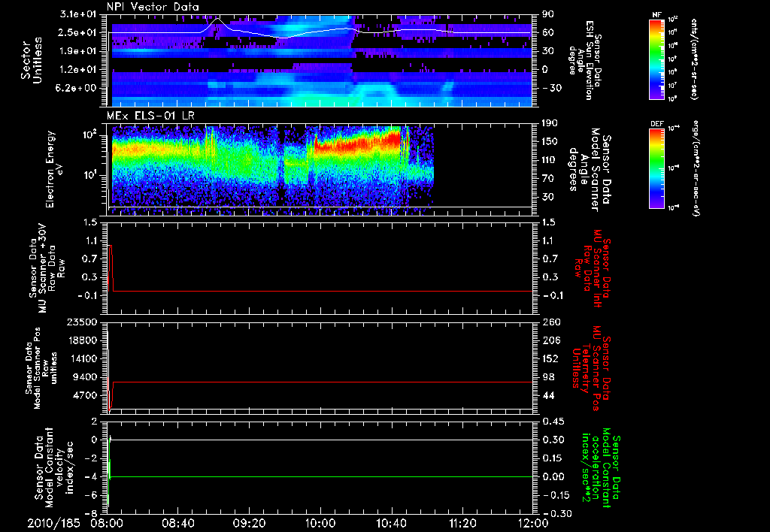Click the -6 velocity tick label
Image resolution: width=770 pixels, height=532 pixels.
coord(91,495)
